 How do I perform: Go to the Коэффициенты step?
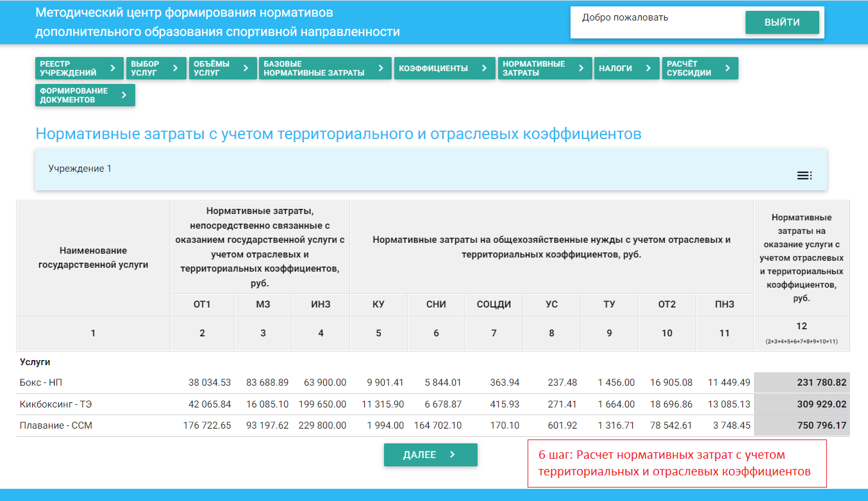click(x=433, y=69)
